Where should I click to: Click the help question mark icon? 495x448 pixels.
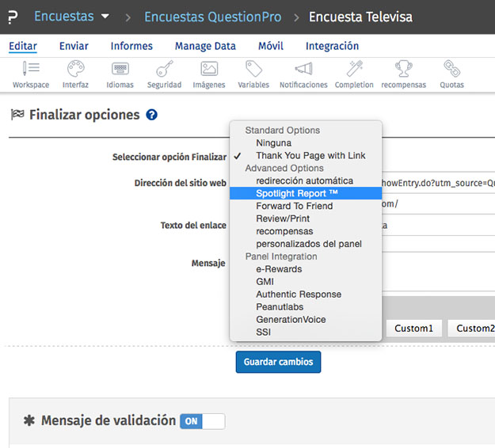[151, 115]
